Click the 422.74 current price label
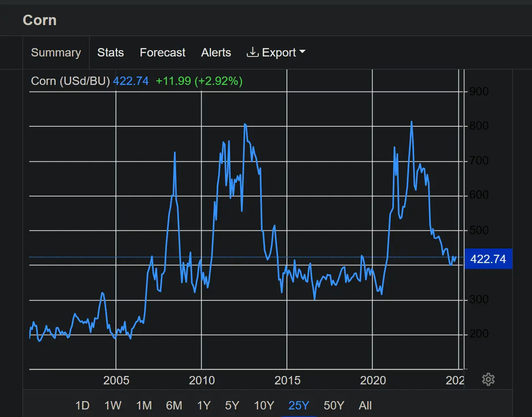 click(488, 259)
